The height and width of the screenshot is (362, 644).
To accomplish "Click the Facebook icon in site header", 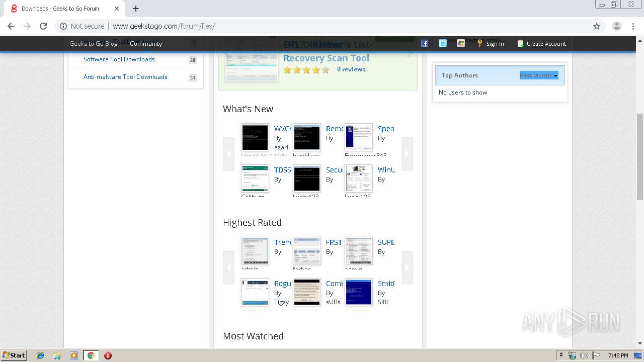I will (425, 43).
